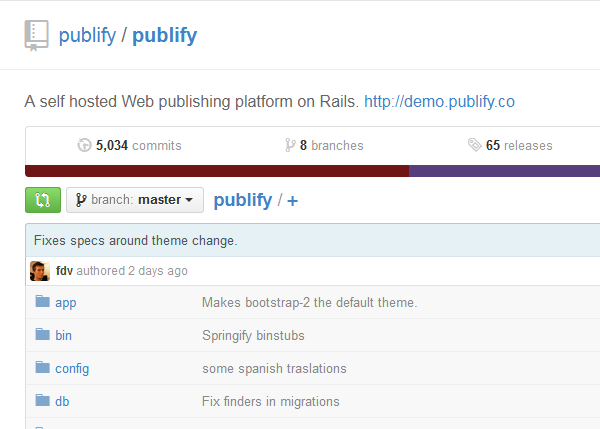Click the config folder icon

coord(42,368)
